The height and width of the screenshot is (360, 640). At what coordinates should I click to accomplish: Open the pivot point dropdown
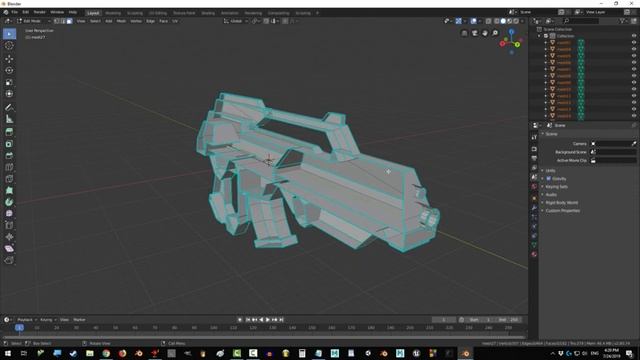255,21
